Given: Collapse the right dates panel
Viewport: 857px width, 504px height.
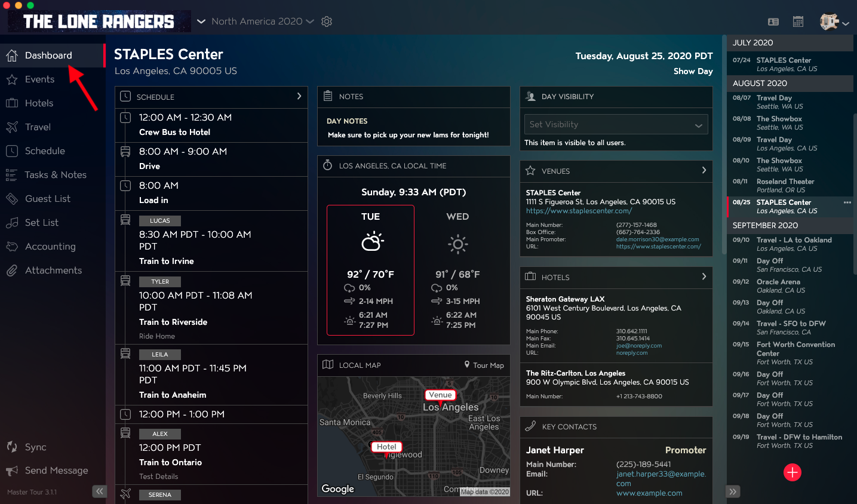Looking at the screenshot, I should (x=733, y=491).
